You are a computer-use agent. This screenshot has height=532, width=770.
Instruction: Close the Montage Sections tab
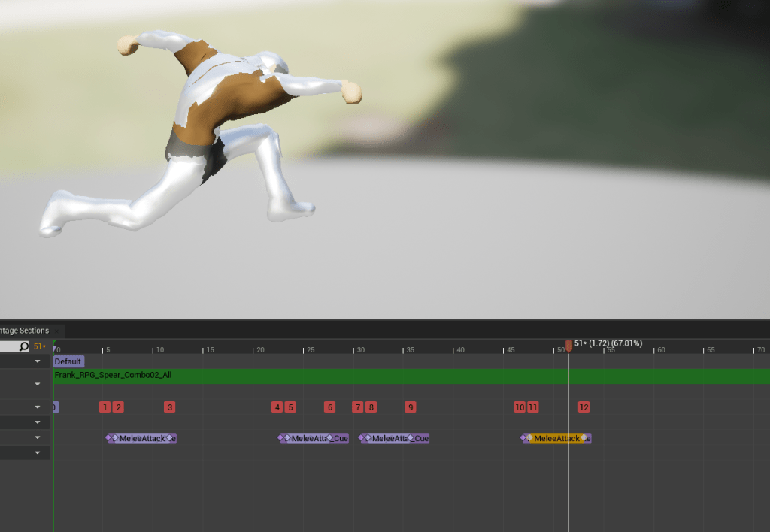tap(56, 331)
